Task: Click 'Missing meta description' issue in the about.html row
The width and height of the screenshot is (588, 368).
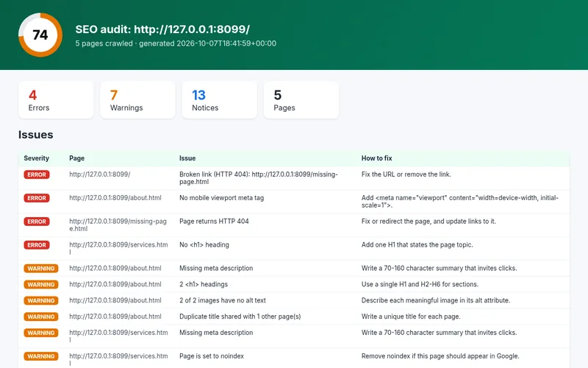Action: tap(216, 268)
